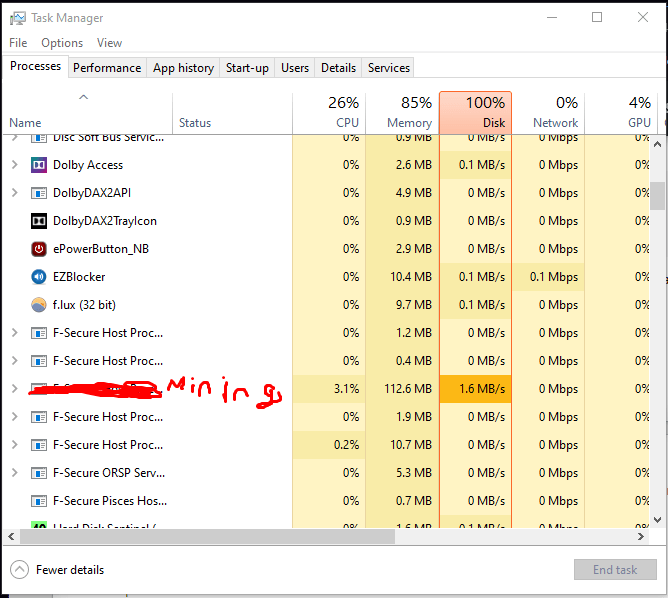Viewport: 668px width, 598px height.
Task: Click the F-Secure Pisces Host icon
Action: 39,501
